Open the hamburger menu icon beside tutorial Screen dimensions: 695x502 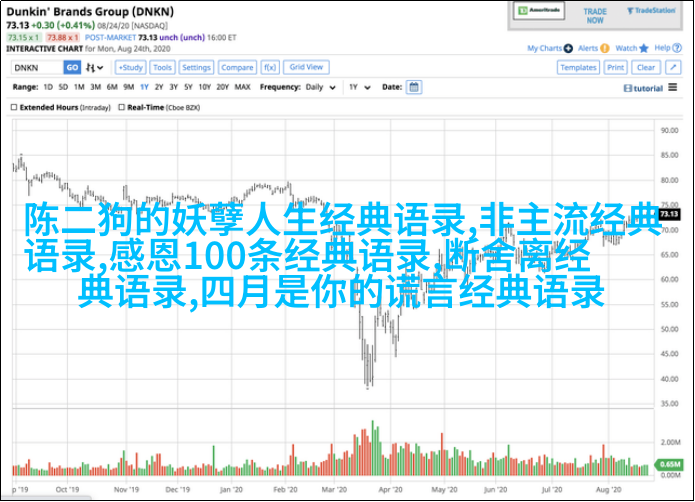(x=673, y=87)
